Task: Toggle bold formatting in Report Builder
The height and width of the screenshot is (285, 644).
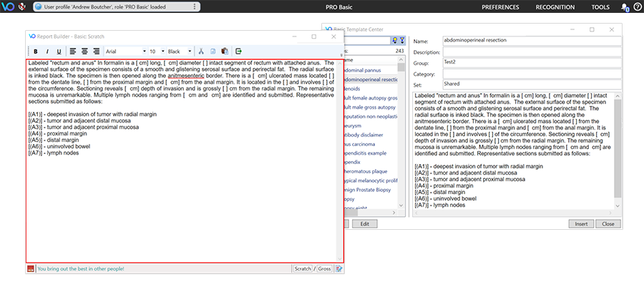Action: coord(36,52)
